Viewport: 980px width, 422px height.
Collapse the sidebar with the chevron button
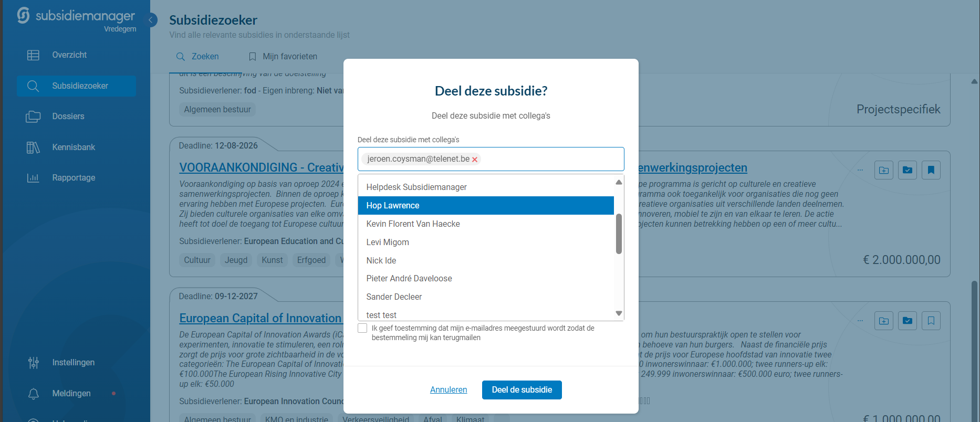(151, 20)
